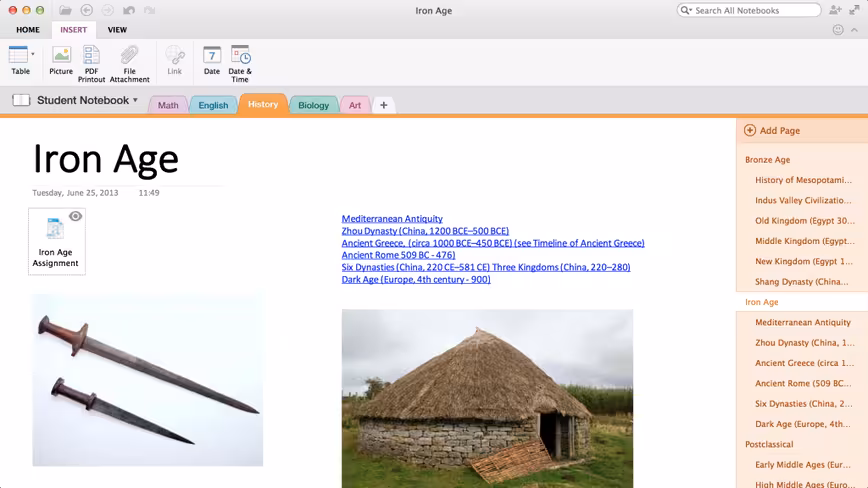
Task: Collapse the ribbon with the chevron
Action: tap(855, 30)
